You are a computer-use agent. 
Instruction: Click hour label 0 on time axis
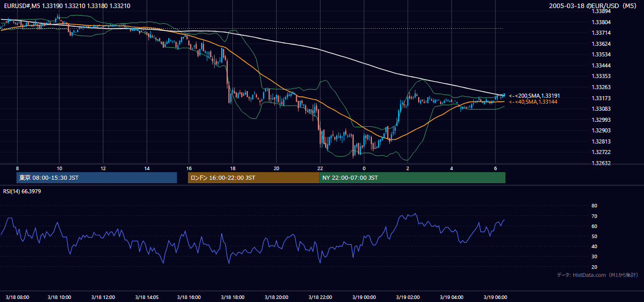point(364,168)
